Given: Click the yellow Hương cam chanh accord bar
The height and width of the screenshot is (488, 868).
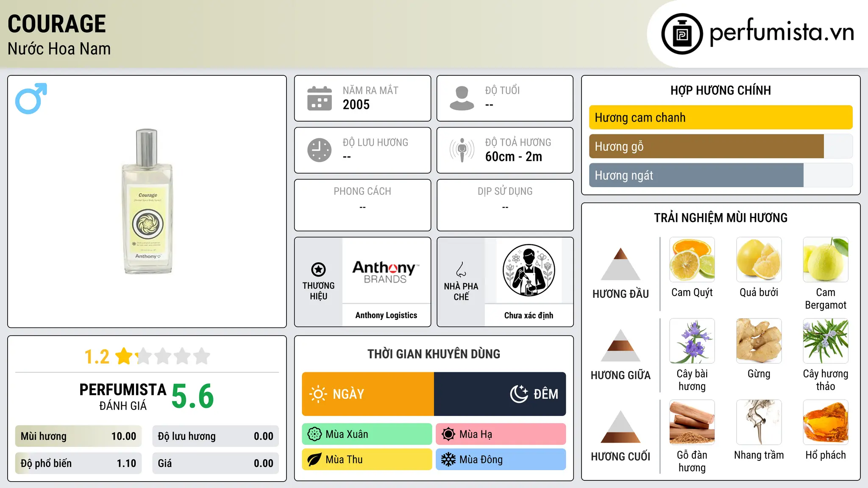Looking at the screenshot, I should click(721, 117).
